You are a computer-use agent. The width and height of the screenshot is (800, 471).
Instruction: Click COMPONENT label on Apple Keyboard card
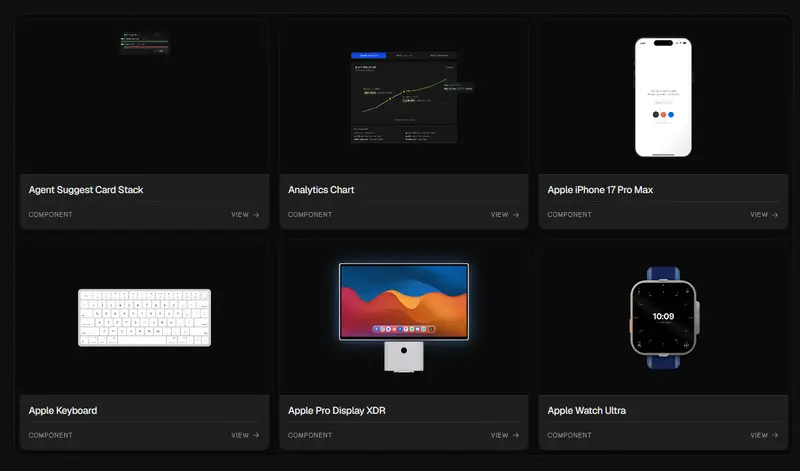tap(51, 435)
